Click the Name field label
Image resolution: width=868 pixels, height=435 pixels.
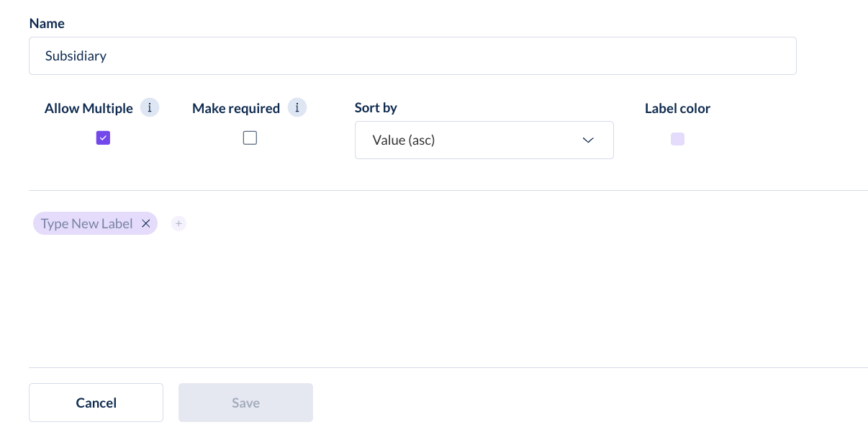47,24
